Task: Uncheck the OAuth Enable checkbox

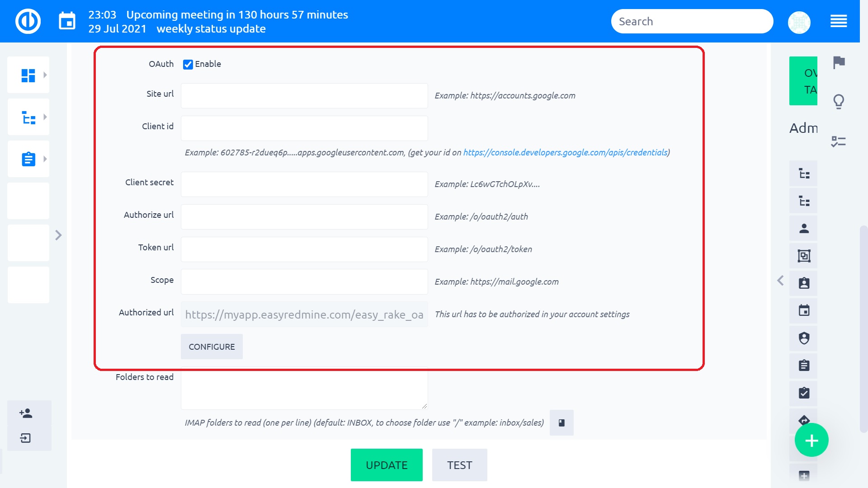Action: coord(188,64)
